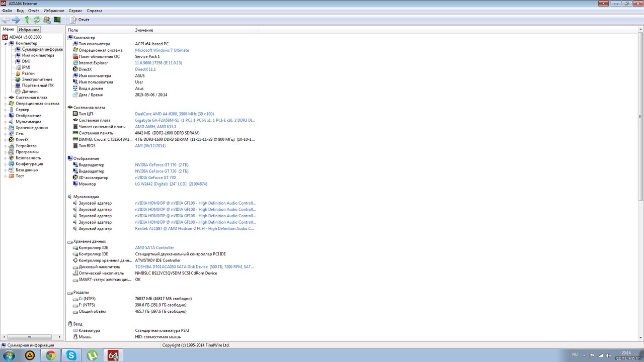This screenshot has width=644, height=362.
Task: Open the Отчёт menu in menu bar
Action: 34,11
